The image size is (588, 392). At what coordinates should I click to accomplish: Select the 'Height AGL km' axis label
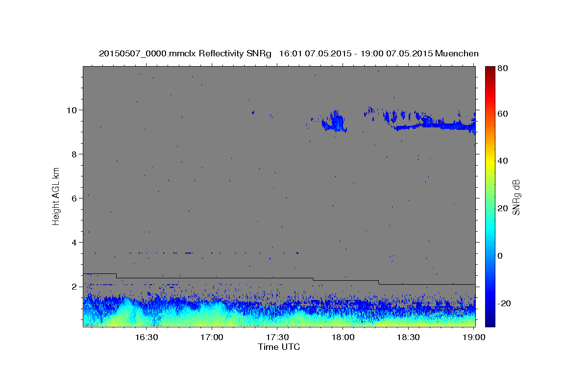point(56,196)
